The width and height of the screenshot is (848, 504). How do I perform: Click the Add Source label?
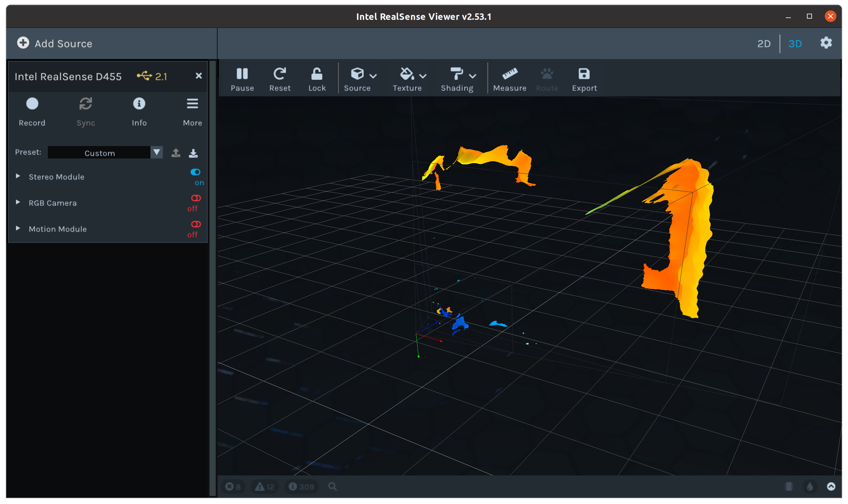(63, 44)
